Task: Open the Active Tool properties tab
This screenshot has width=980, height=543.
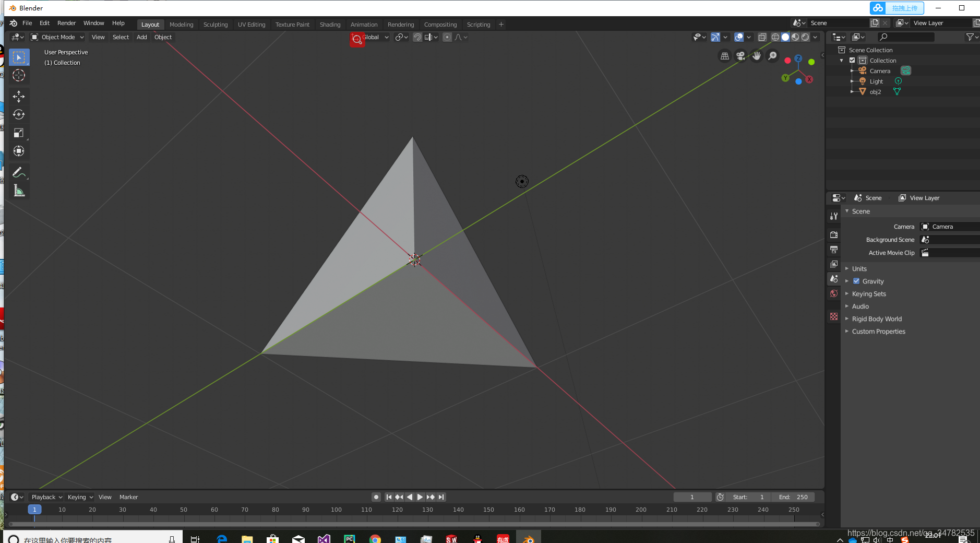Action: (834, 216)
